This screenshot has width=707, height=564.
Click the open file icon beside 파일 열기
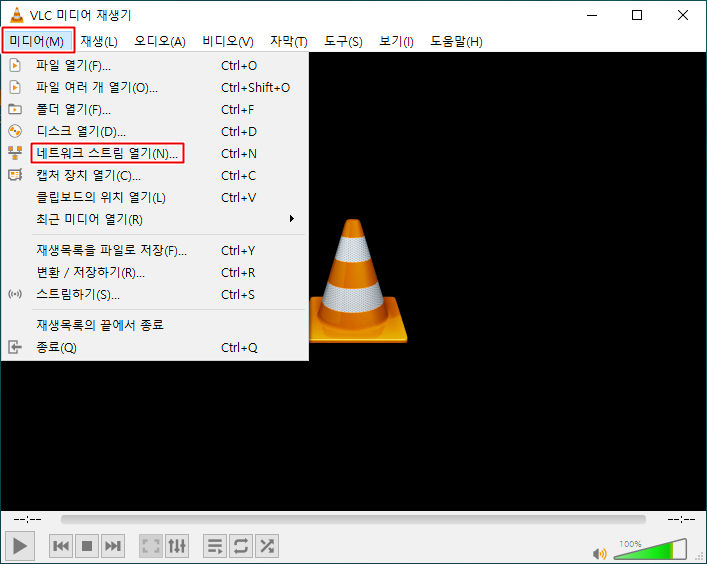point(15,65)
